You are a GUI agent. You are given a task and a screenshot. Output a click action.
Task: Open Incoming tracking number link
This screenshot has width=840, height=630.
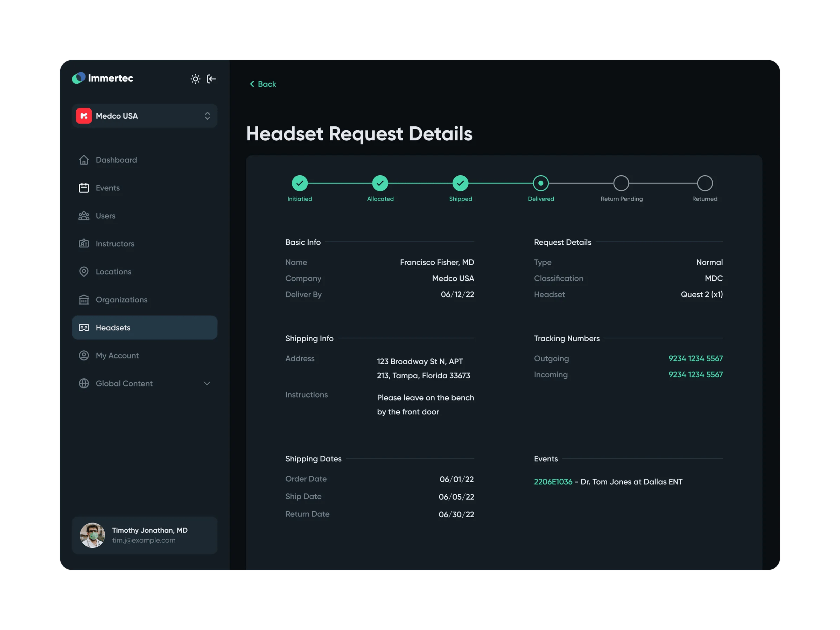point(696,374)
